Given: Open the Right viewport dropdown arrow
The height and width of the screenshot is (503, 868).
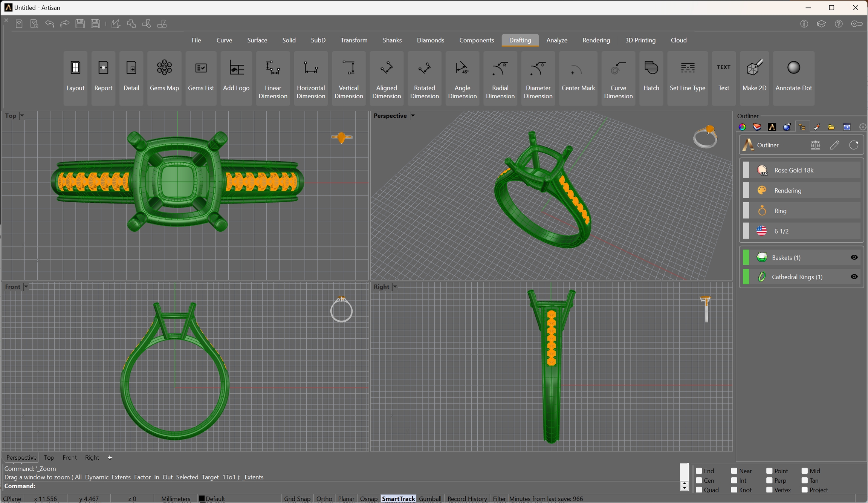Looking at the screenshot, I should (x=395, y=287).
